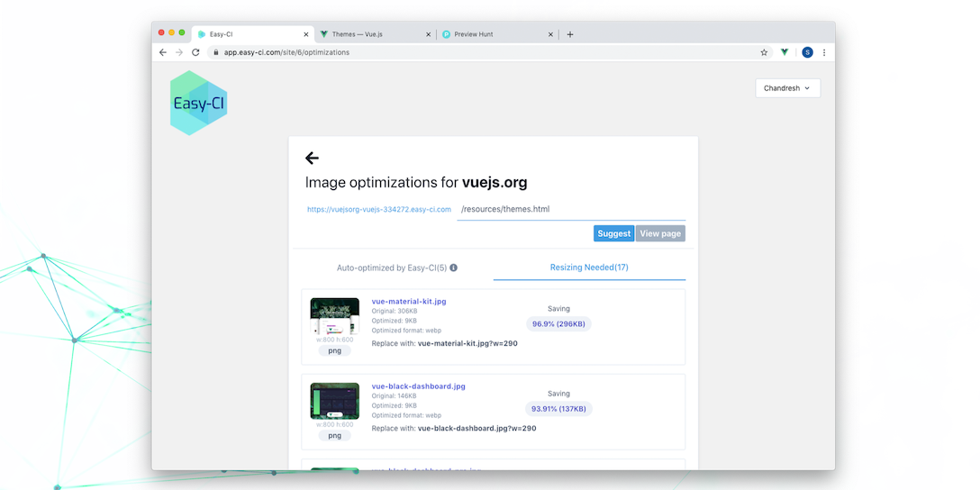Open a new browser tab
This screenshot has height=490, width=980.
coord(570,34)
